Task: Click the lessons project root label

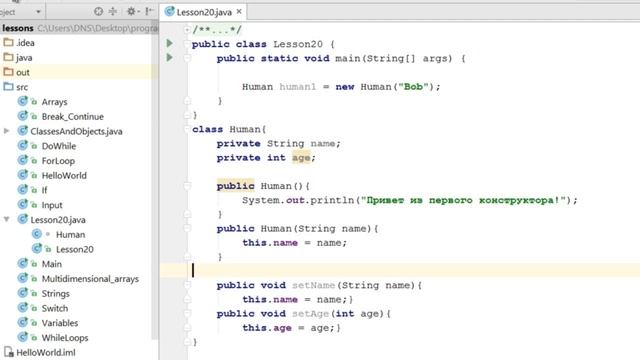Action: pyautogui.click(x=18, y=28)
